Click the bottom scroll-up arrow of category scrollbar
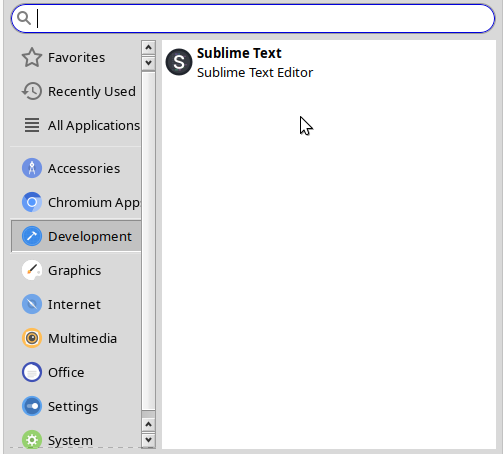503x454 pixels. pyautogui.click(x=148, y=424)
